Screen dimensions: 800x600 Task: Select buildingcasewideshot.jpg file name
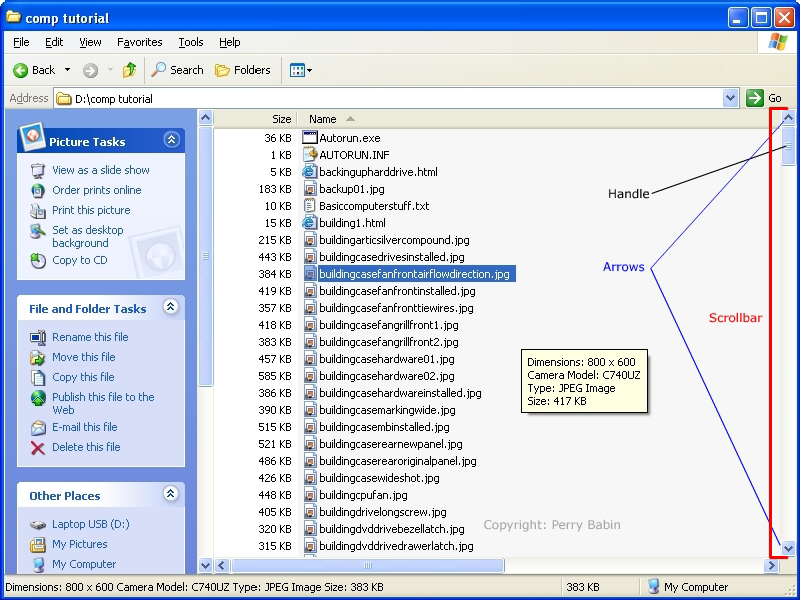[380, 478]
